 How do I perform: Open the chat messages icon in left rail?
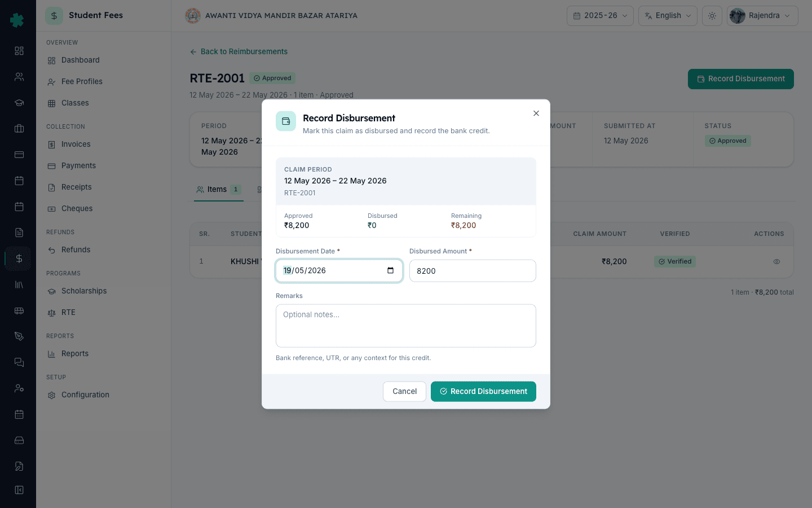tap(19, 362)
